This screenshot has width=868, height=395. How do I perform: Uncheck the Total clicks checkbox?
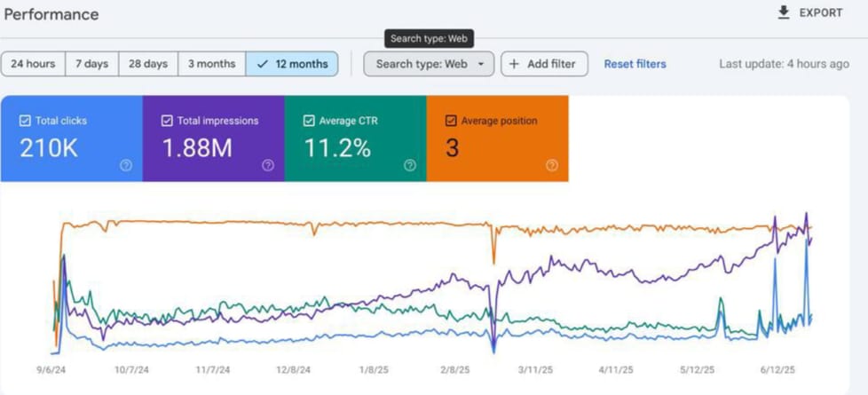(25, 121)
